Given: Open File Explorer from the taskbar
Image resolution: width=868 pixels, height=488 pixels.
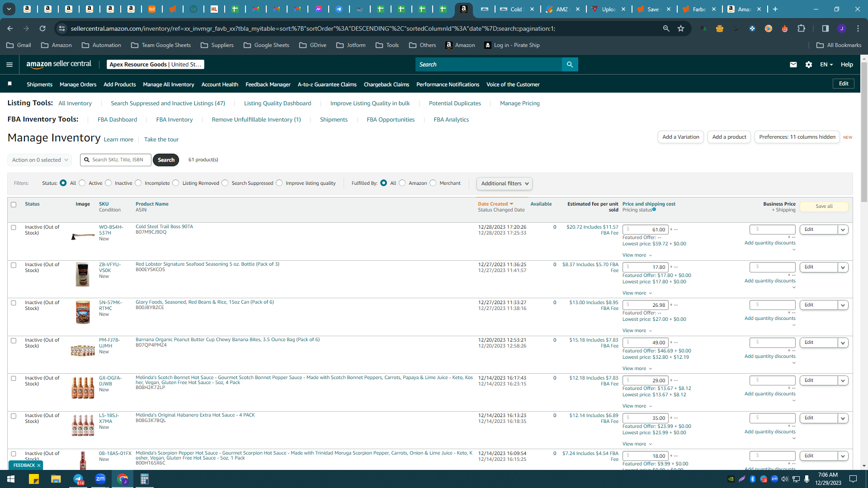Looking at the screenshot, I should (x=56, y=479).
